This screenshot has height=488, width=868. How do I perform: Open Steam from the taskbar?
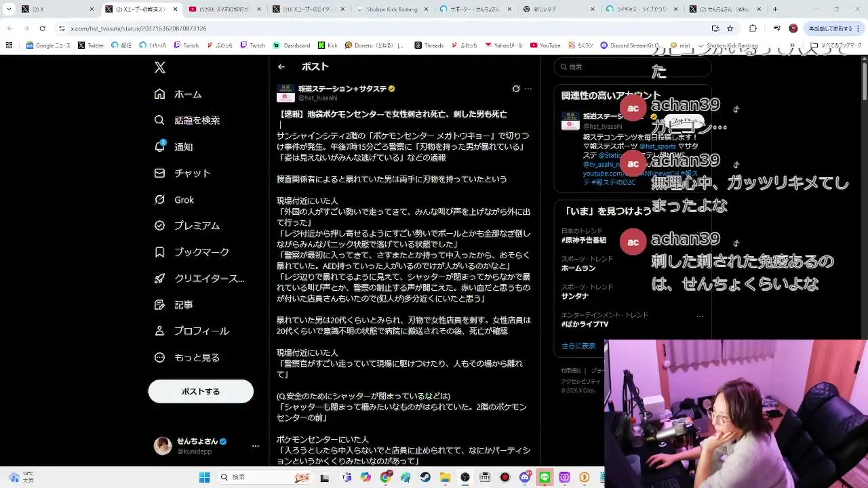425,477
